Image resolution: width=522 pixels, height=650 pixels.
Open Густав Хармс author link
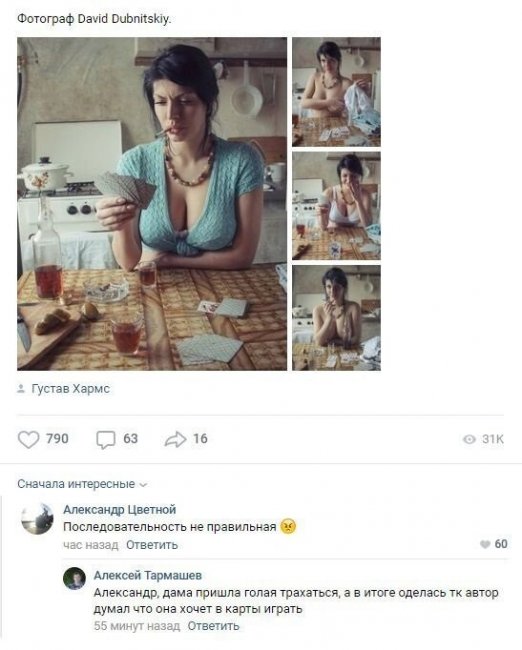click(x=70, y=389)
